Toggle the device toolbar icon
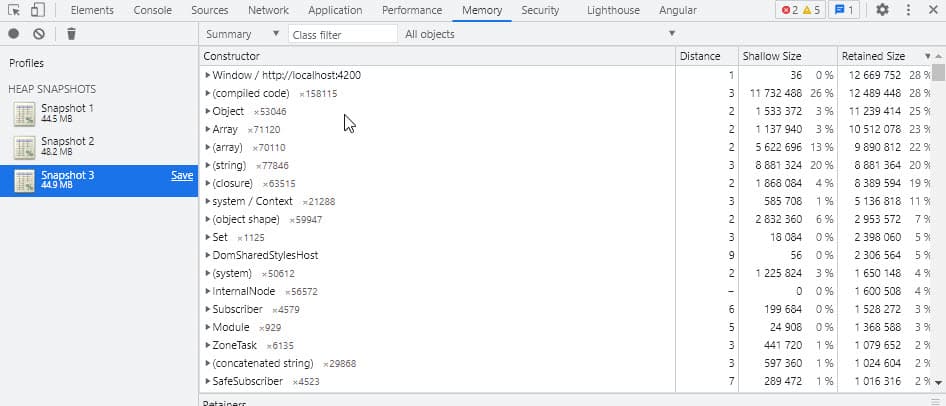The height and width of the screenshot is (406, 946). coord(36,10)
